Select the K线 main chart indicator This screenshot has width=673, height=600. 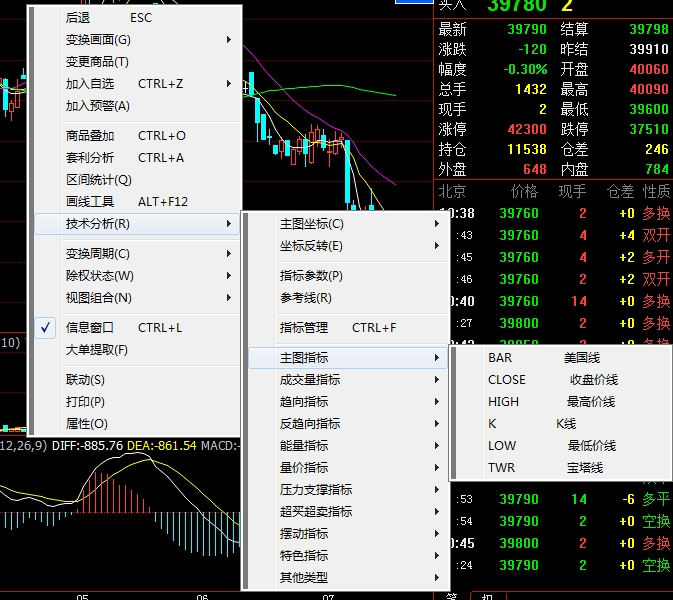coord(530,423)
